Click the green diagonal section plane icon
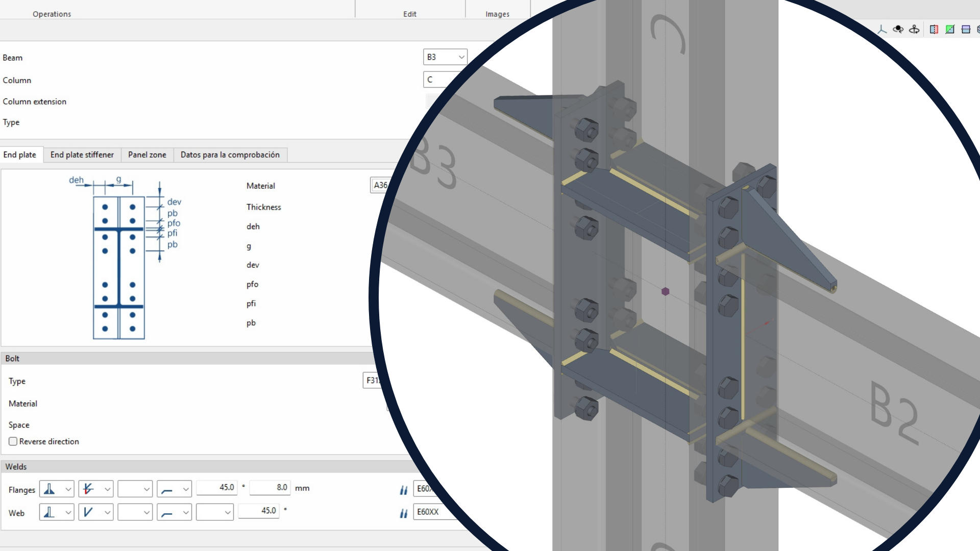 click(x=950, y=30)
